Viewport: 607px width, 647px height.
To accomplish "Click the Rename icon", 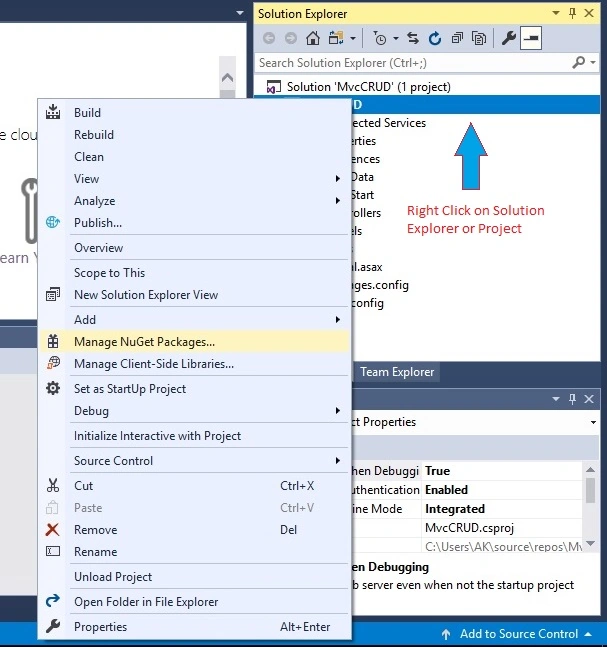I will [x=53, y=551].
